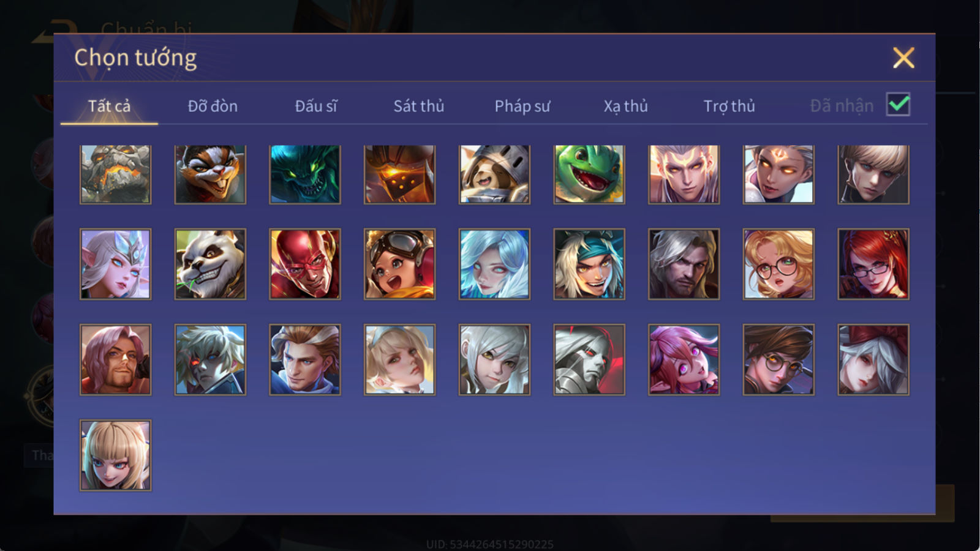Open the Sát thủ tab
Screen dimensions: 980x551
418,106
